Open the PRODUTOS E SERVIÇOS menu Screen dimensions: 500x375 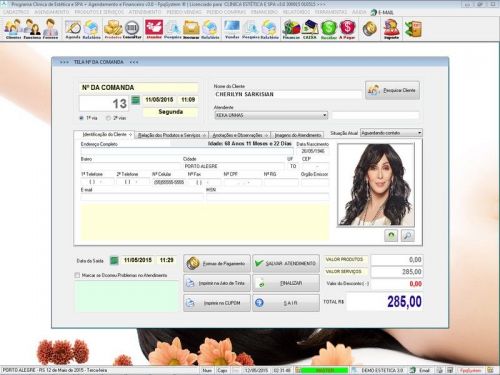(99, 12)
